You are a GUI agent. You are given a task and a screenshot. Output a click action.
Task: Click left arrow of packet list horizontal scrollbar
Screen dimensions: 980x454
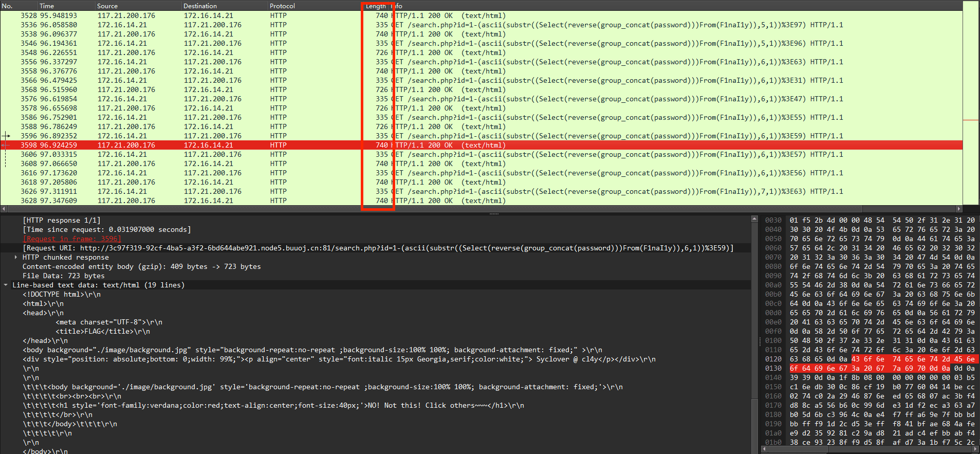tap(4, 209)
